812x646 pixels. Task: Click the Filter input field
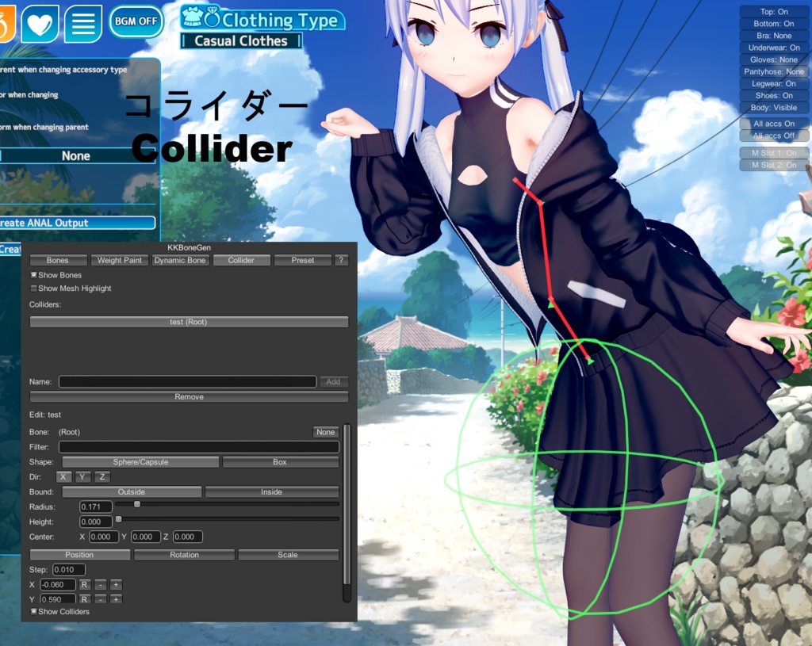tap(199, 447)
